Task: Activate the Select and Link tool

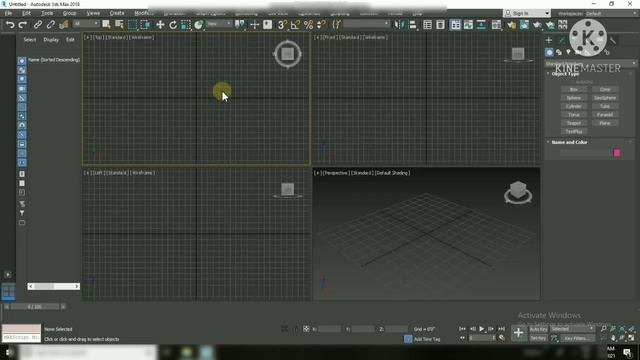Action: point(38,25)
